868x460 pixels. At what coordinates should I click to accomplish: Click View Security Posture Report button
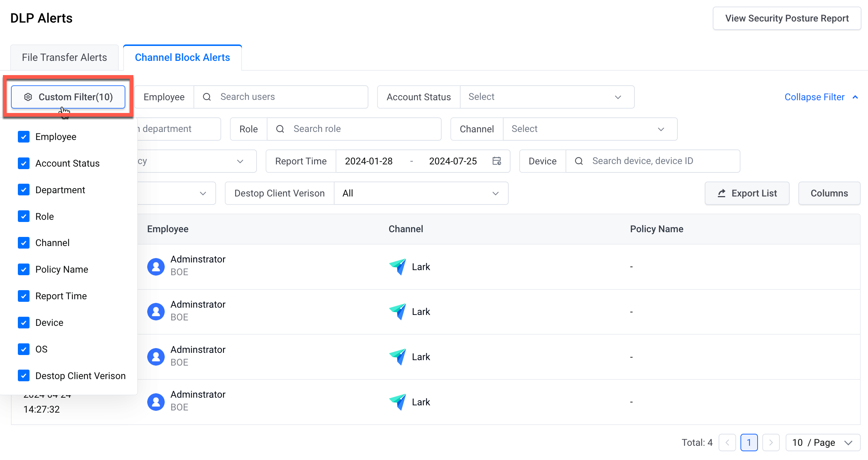pyautogui.click(x=787, y=18)
